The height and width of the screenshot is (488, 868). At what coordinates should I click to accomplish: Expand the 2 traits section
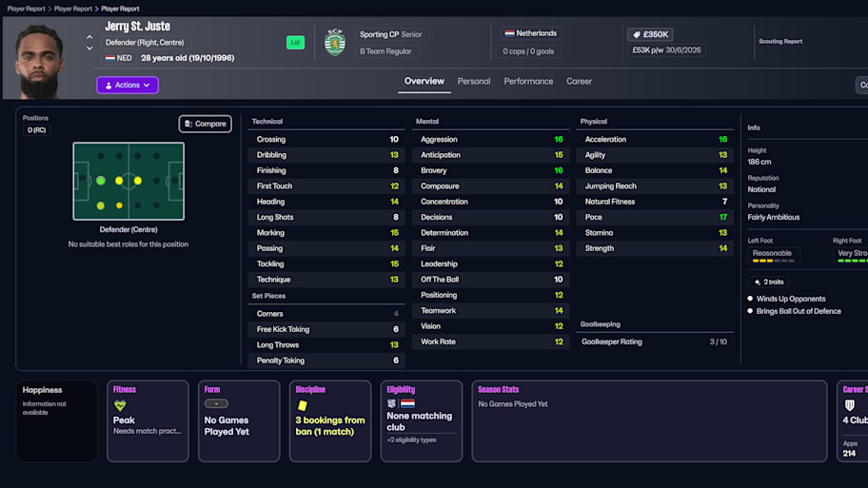pos(767,282)
